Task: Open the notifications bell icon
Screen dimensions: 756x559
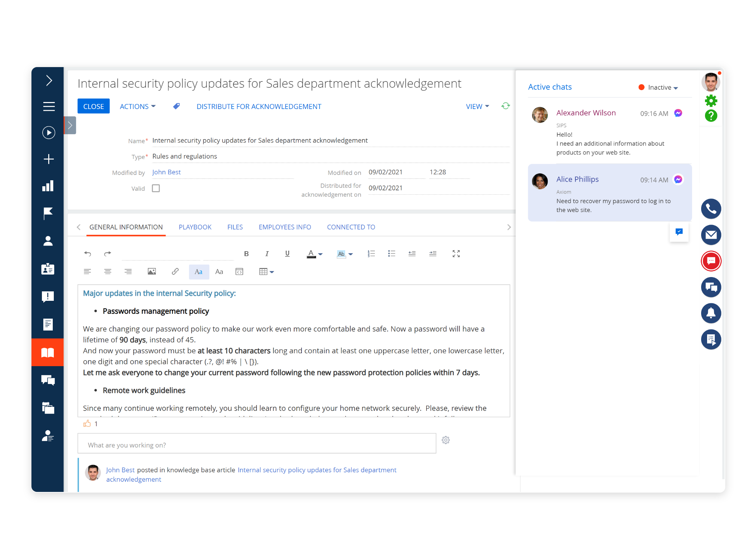Action: pyautogui.click(x=711, y=313)
